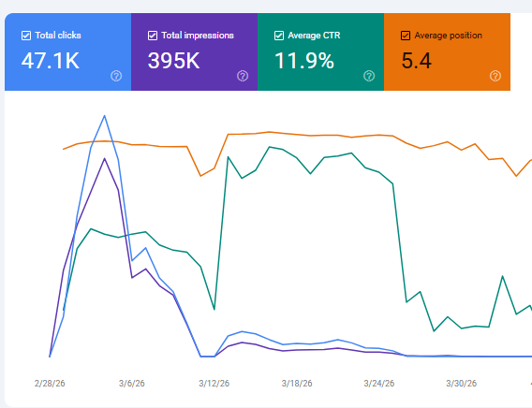The height and width of the screenshot is (408, 532).
Task: Open help icon on Average position card
Action: click(x=495, y=76)
